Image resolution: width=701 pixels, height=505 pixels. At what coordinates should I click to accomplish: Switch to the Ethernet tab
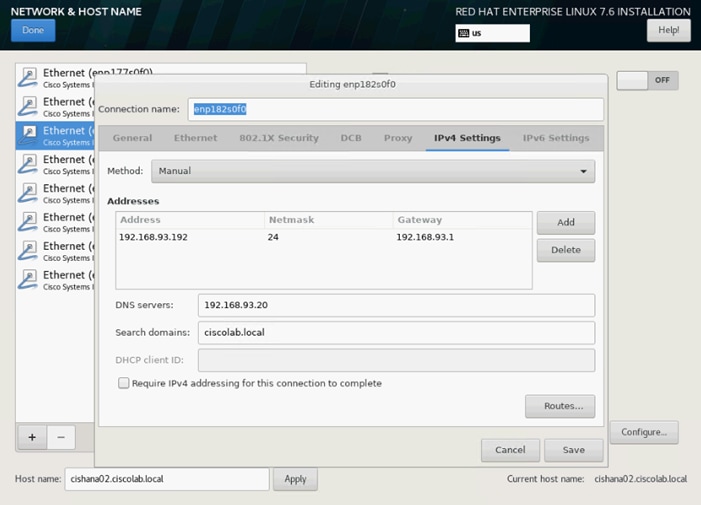tap(195, 138)
